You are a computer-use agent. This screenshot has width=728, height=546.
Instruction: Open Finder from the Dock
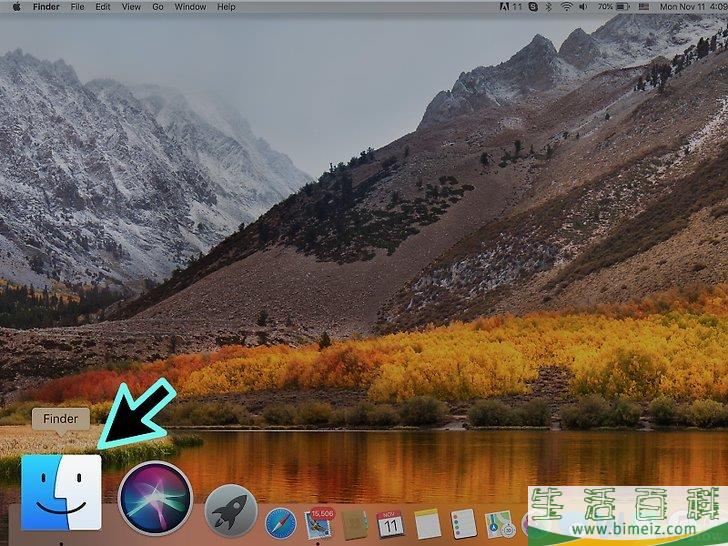point(61,492)
